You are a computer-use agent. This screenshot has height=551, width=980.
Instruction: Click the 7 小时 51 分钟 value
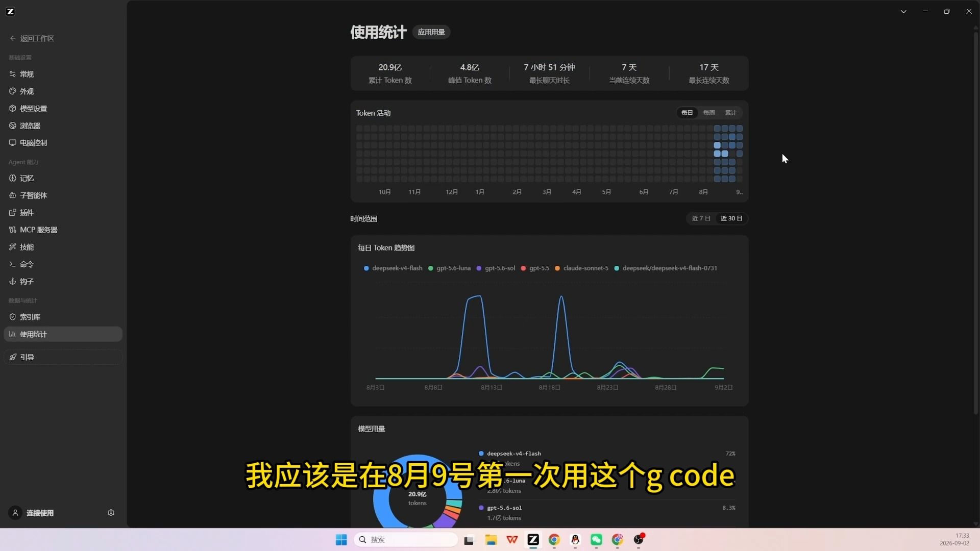tap(549, 67)
